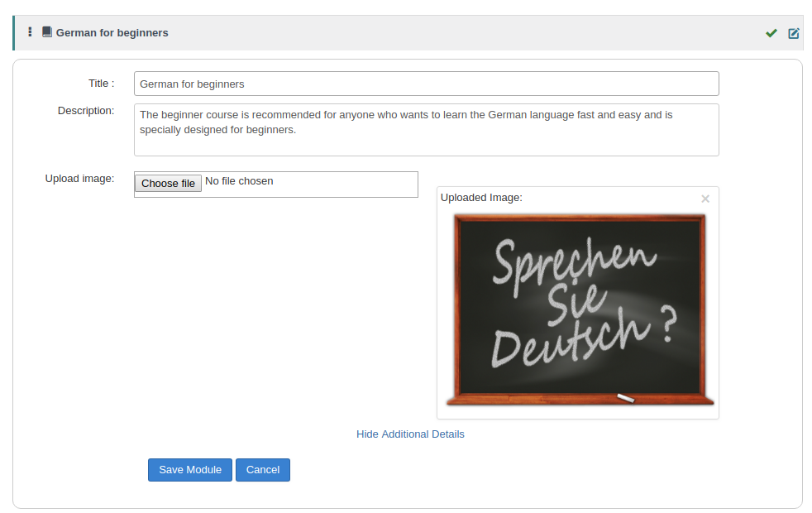
Task: Remove uploaded image with the X icon
Action: [x=705, y=199]
